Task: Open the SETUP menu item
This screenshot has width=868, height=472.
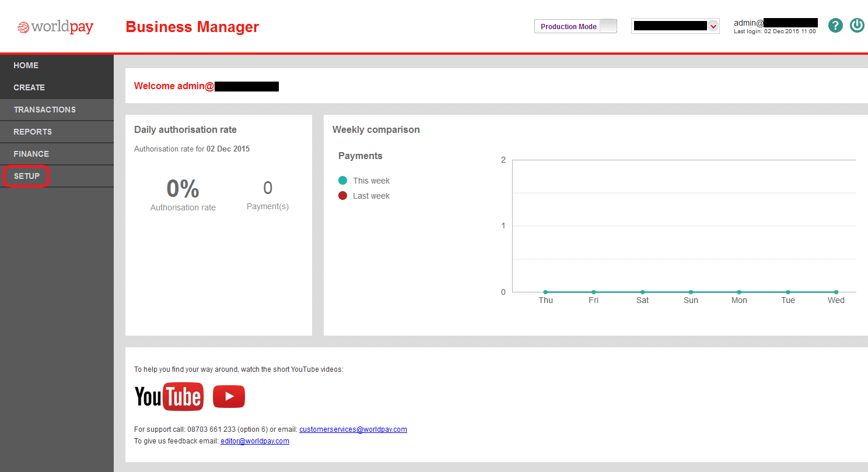Action: click(x=27, y=176)
